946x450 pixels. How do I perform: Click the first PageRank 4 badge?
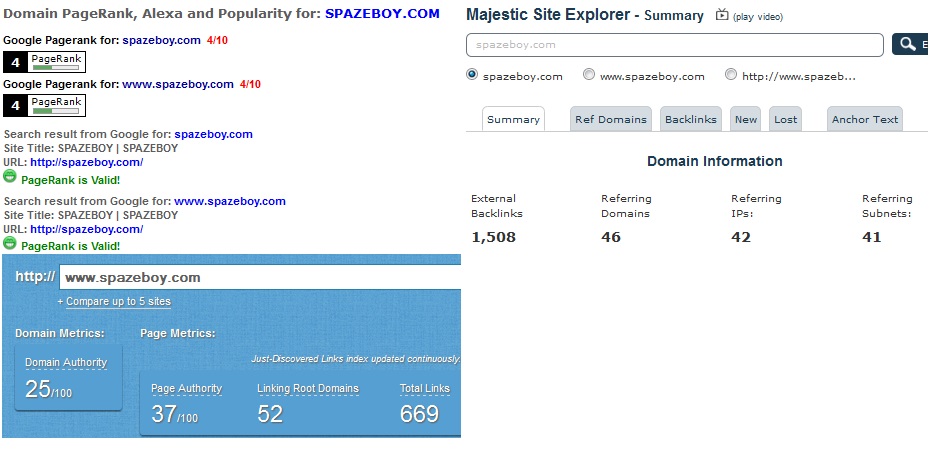[45, 62]
